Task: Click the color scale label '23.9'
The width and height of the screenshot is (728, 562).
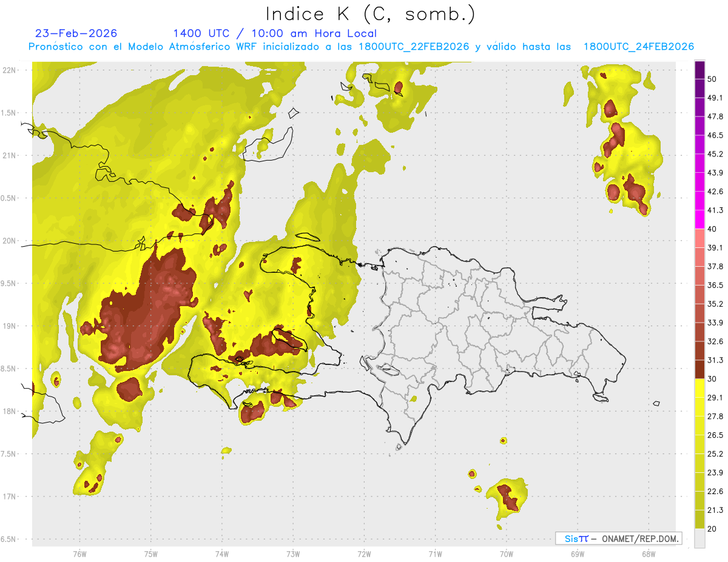Action: click(x=715, y=472)
